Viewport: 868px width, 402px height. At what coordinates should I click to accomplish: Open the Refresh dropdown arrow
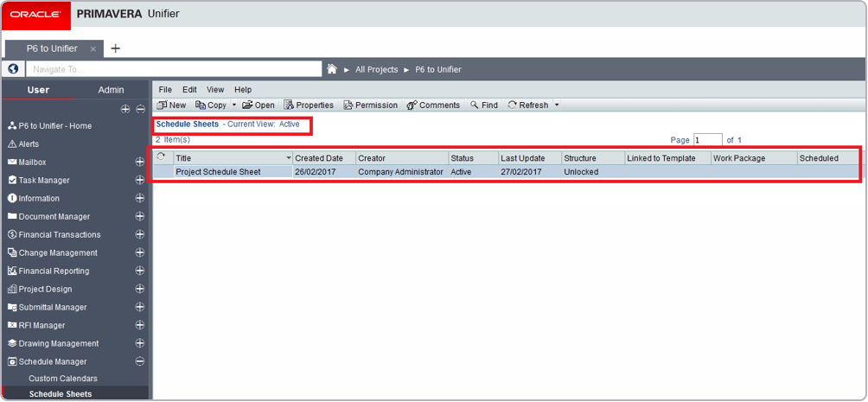coord(557,105)
